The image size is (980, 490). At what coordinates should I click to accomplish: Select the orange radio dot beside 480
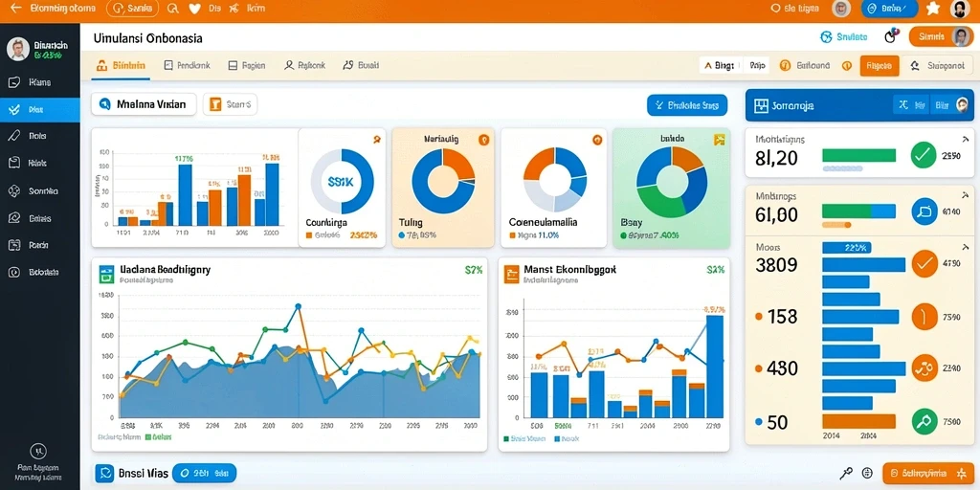759,368
